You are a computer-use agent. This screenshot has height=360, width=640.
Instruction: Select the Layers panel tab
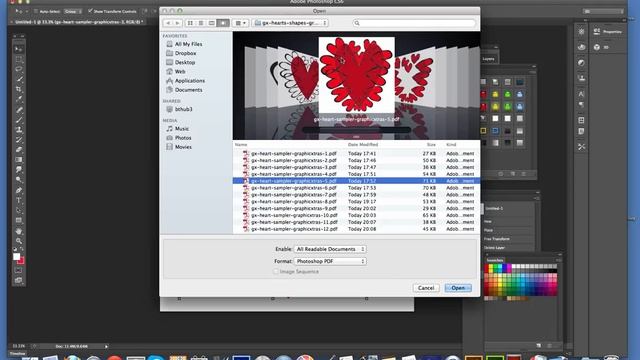[488, 59]
